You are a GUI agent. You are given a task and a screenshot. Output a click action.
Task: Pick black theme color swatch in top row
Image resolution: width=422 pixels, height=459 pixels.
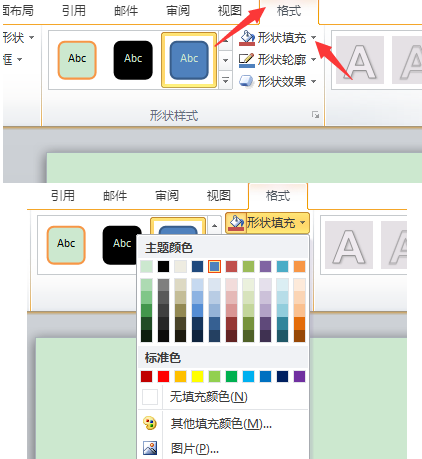163,267
